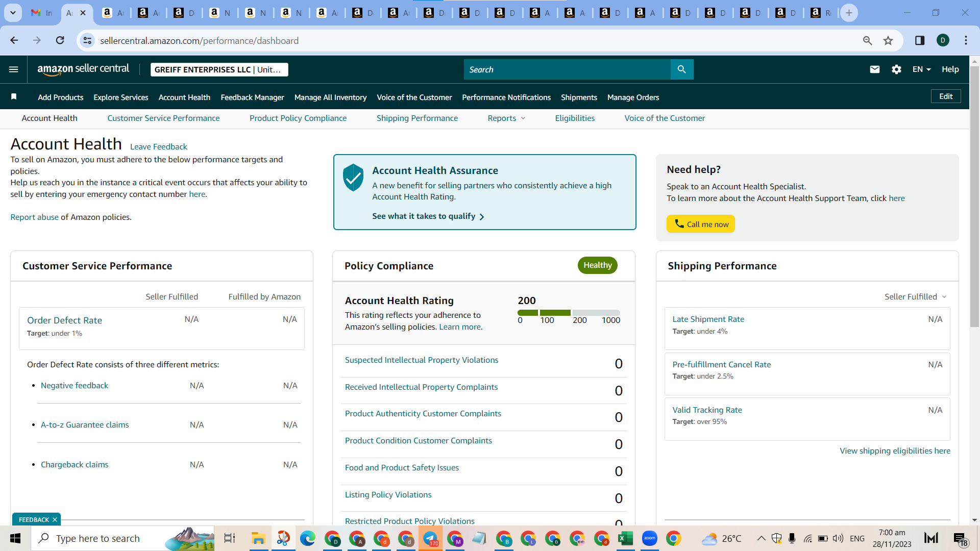Open the Valid Tracking Rate link
Image resolution: width=980 pixels, height=551 pixels.
707,410
